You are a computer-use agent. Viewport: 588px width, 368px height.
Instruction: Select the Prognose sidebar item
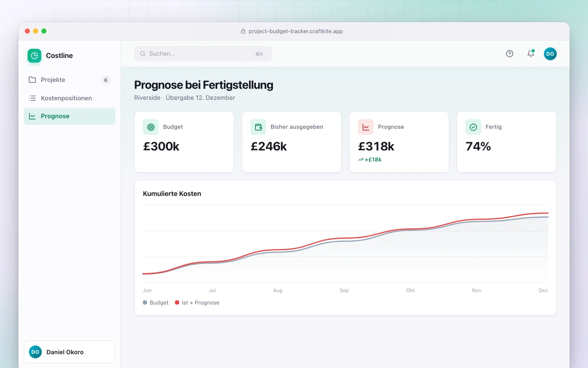(69, 116)
